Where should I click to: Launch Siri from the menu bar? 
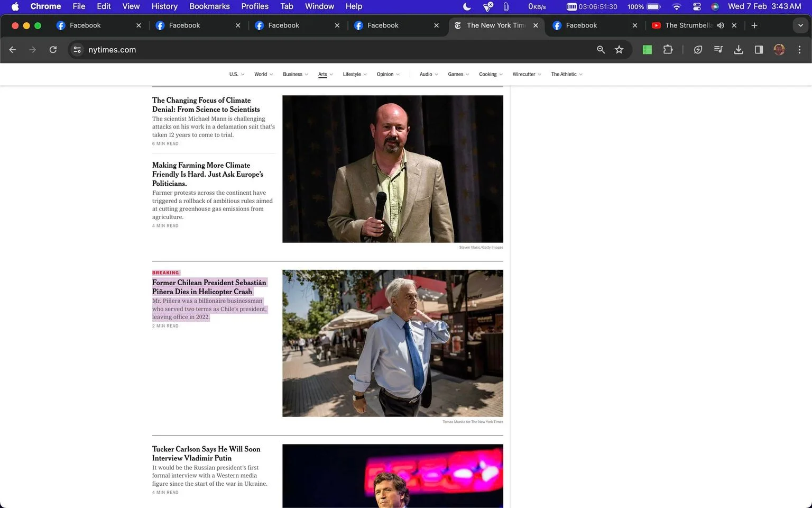[x=715, y=6]
